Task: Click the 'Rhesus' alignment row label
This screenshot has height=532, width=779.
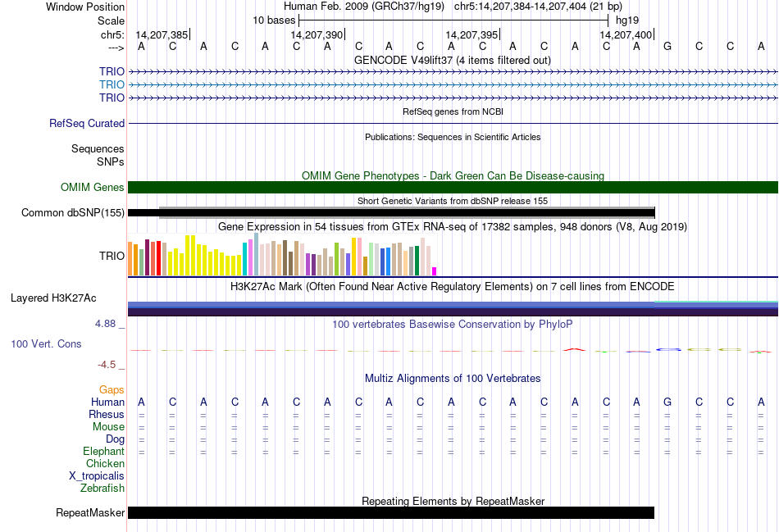Action: click(107, 414)
